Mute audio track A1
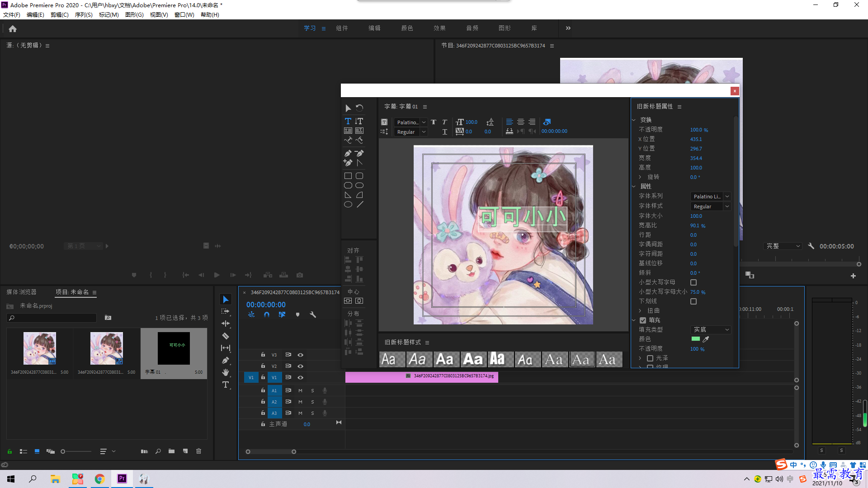Viewport: 868px width, 488px height. coord(300,390)
